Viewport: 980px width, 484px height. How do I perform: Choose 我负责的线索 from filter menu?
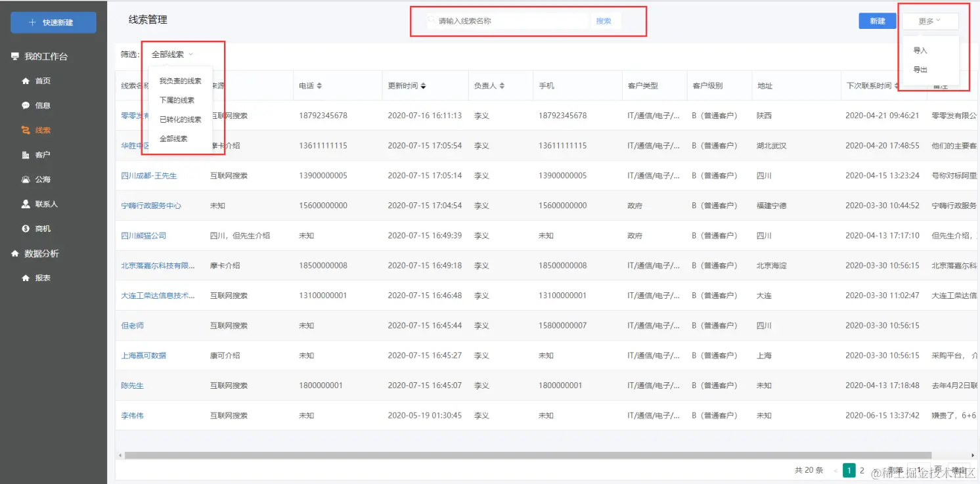[x=181, y=81]
